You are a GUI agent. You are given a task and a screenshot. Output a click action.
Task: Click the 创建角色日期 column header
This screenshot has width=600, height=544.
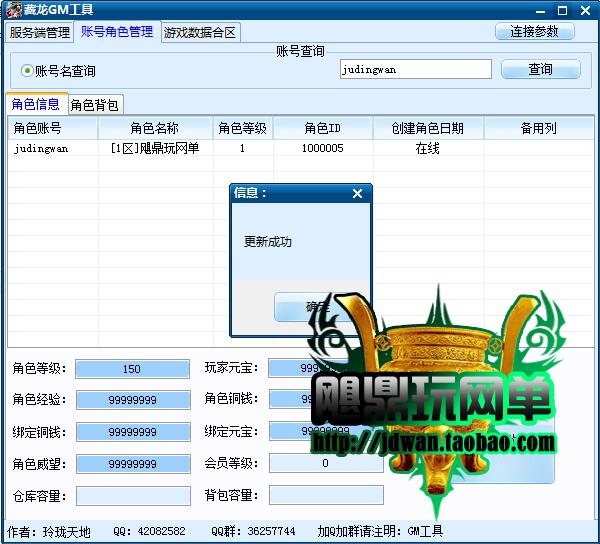pyautogui.click(x=428, y=129)
